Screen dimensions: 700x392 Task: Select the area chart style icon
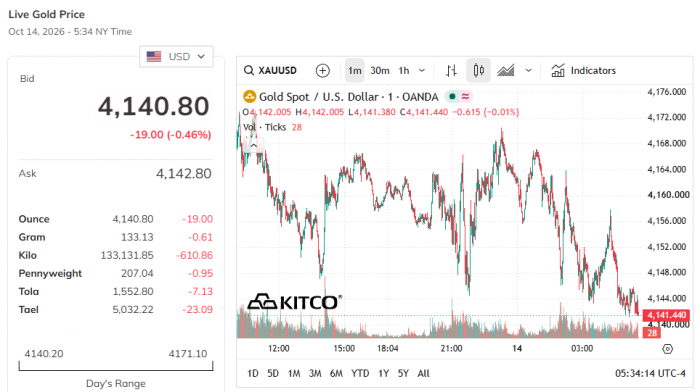coord(506,71)
